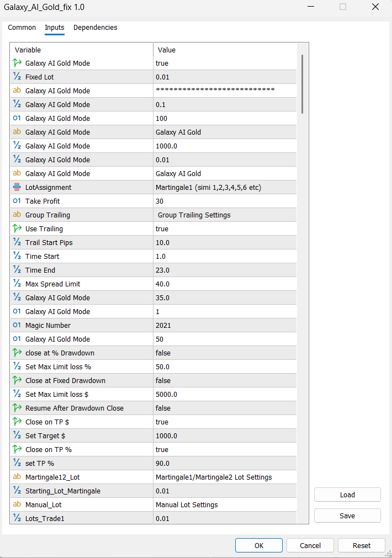The image size is (392, 558).
Task: Click the green arrow icon beside Use Trailing
Action: (x=17, y=229)
